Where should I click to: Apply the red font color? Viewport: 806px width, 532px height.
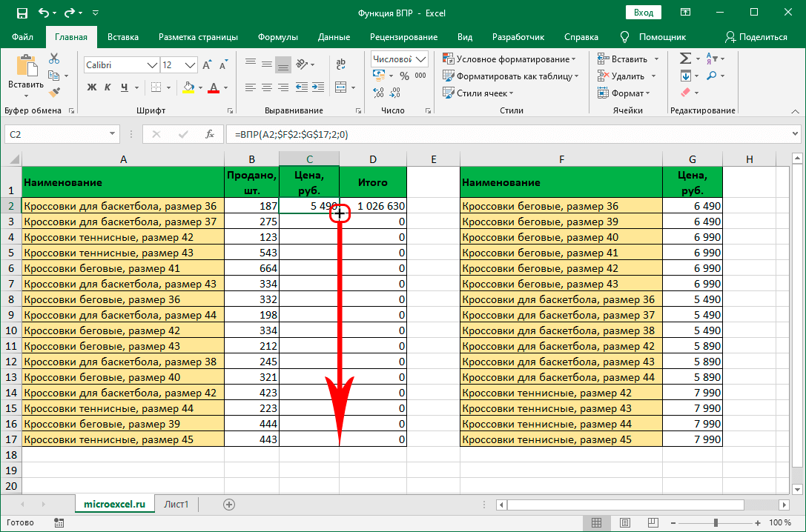(214, 88)
